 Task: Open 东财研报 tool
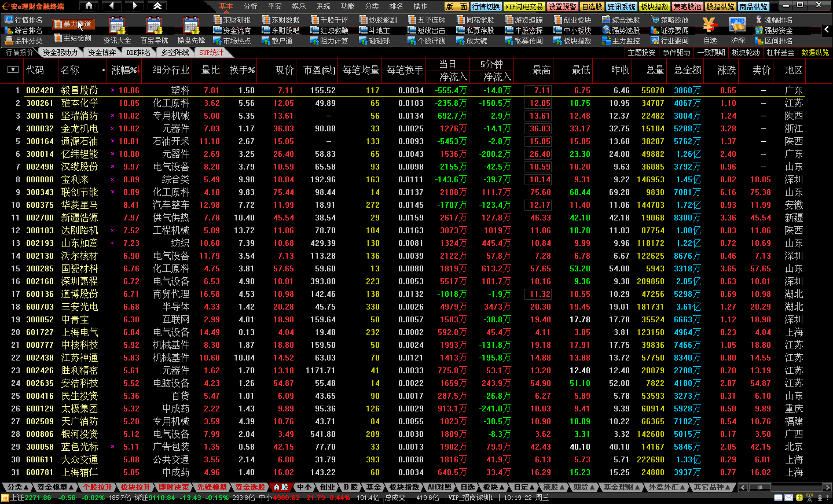232,20
